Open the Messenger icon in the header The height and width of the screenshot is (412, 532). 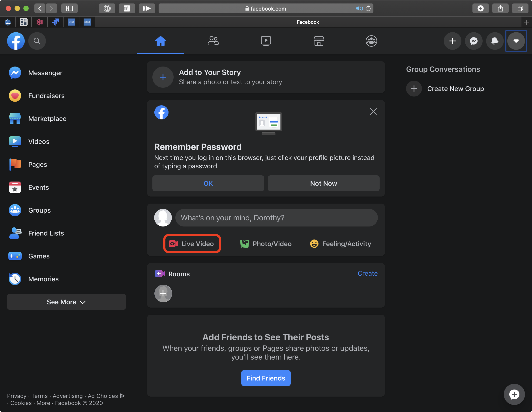click(474, 41)
